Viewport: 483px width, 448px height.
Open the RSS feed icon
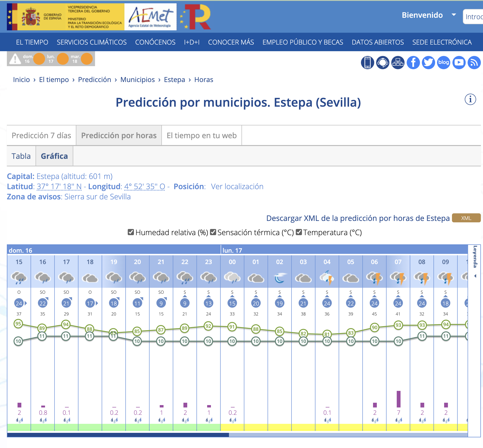pyautogui.click(x=474, y=63)
